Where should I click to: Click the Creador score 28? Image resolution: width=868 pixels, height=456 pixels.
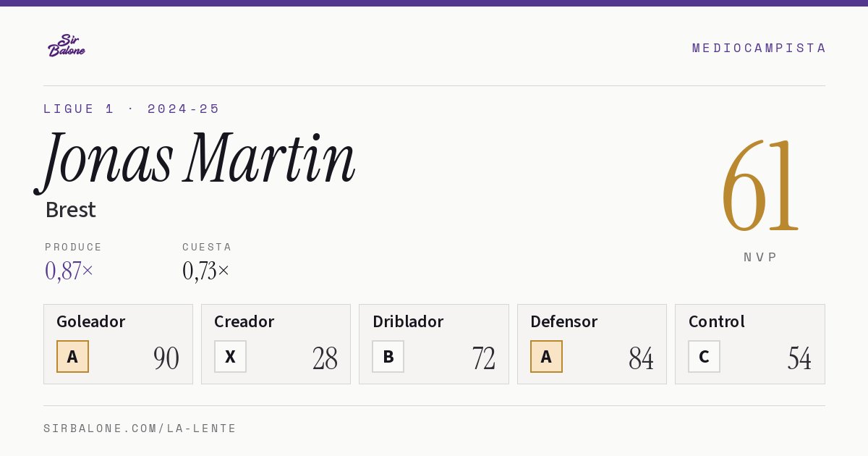coord(325,358)
